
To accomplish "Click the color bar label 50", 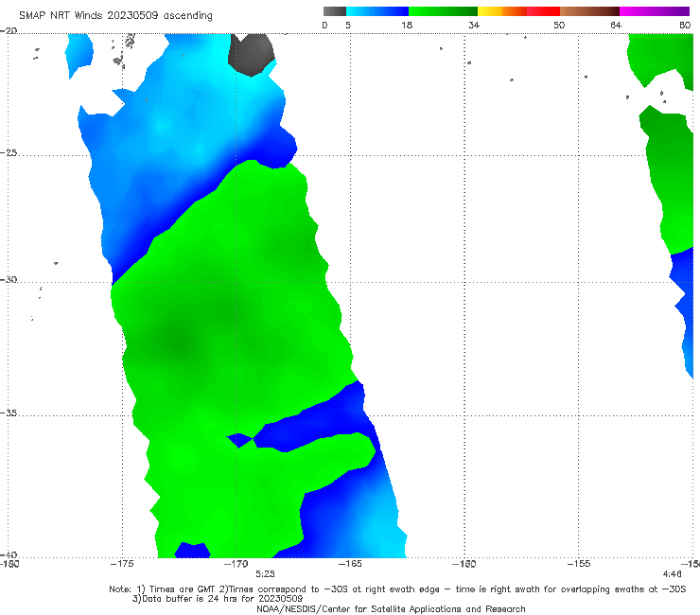I will pos(559,26).
